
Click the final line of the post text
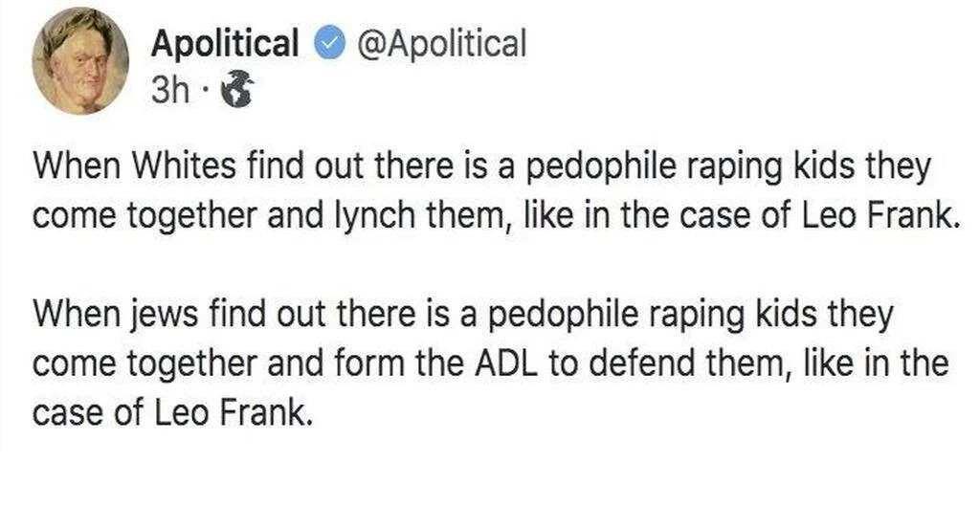172,412
